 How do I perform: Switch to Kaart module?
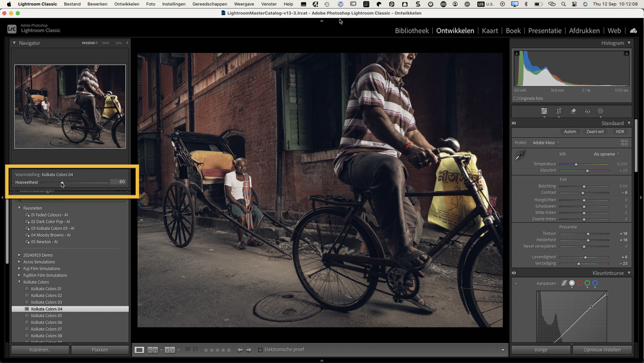489,30
